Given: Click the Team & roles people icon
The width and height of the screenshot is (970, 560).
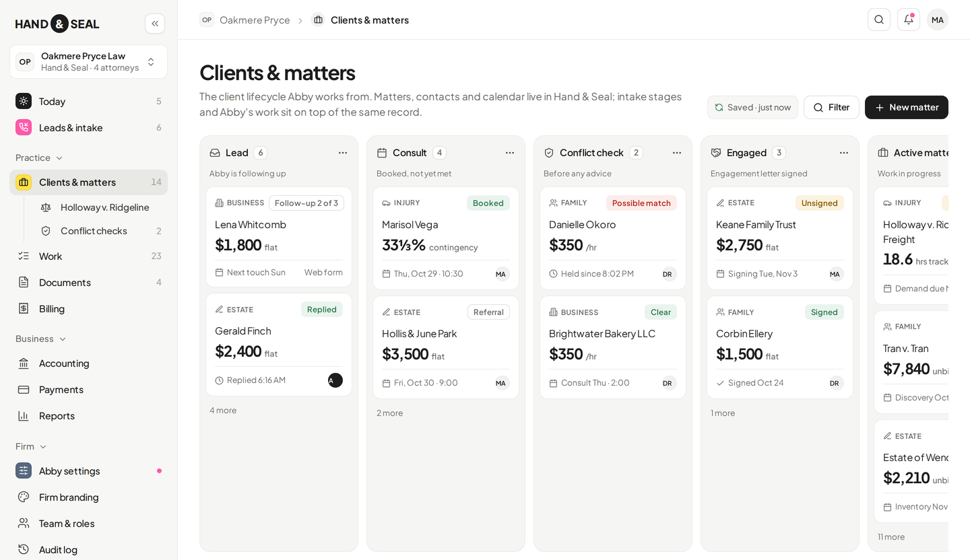Looking at the screenshot, I should click(24, 523).
